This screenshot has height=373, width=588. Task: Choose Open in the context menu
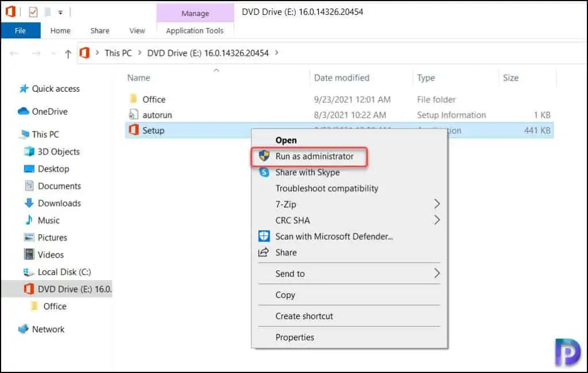click(x=286, y=140)
